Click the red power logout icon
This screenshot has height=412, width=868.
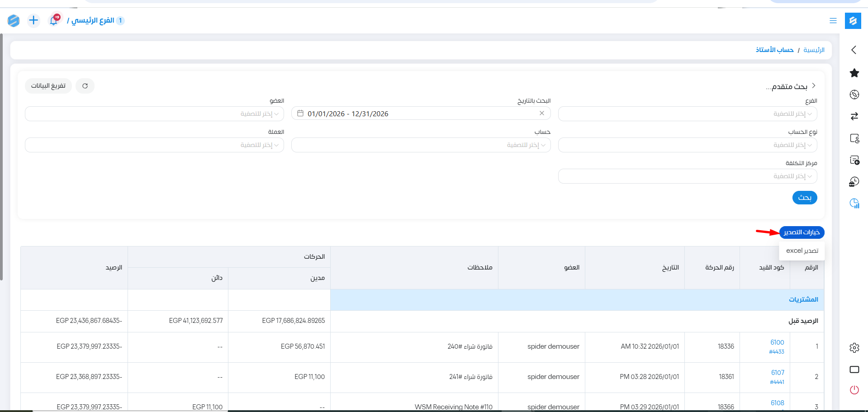pos(854,390)
